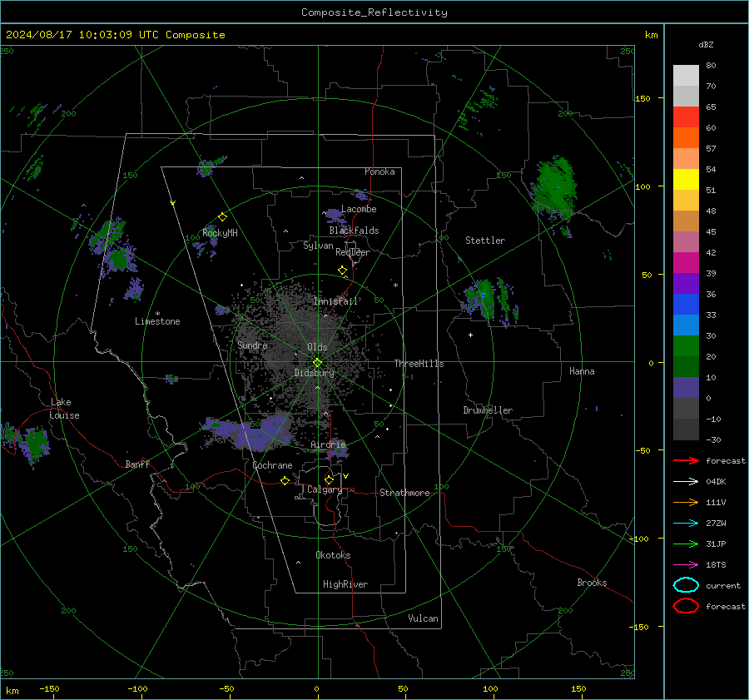Click the white 04DK arrow icon
Image resolution: width=749 pixels, height=700 pixels.
[686, 482]
